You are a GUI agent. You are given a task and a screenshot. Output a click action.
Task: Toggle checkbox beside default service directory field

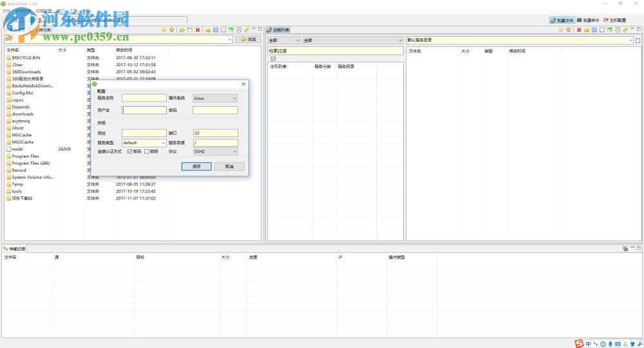point(638,41)
